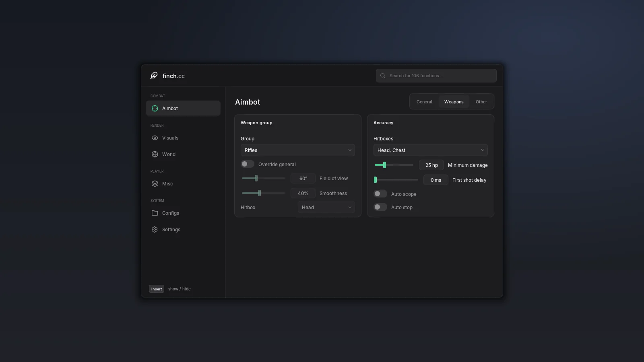Click the show / hide label
Viewport: 644px width, 362px height.
[180, 289]
